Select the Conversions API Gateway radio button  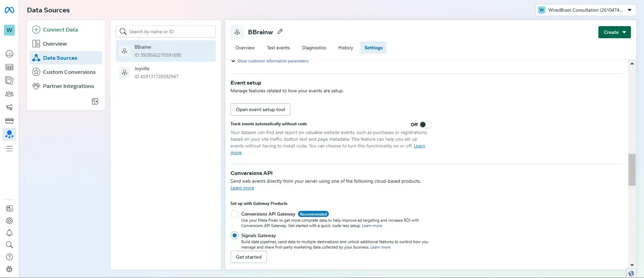click(x=235, y=214)
